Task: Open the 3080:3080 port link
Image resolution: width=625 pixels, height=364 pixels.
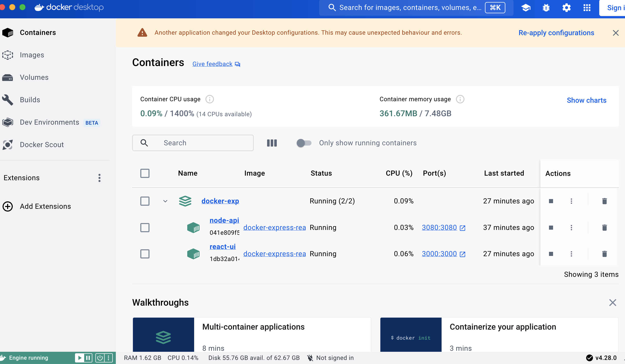Action: 439,227
